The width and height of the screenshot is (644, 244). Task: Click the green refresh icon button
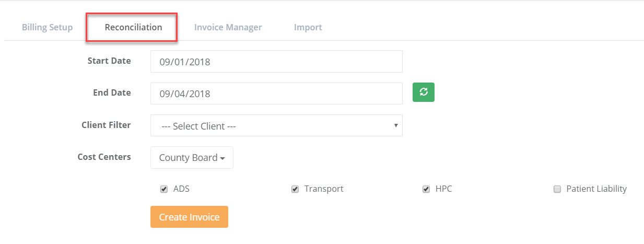click(x=423, y=92)
